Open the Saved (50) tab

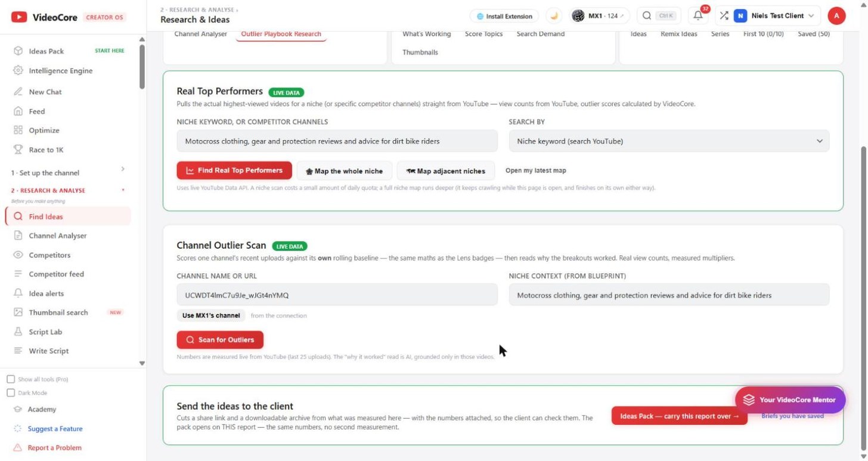[813, 34]
